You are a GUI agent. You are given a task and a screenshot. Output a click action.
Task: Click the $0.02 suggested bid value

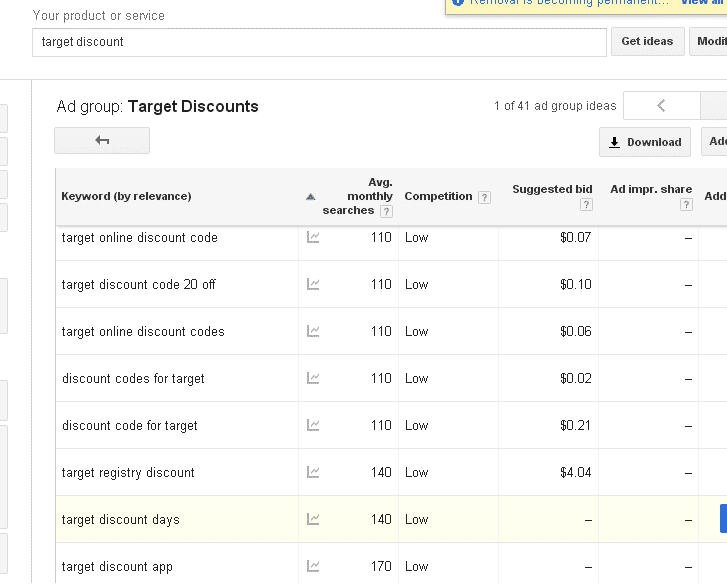click(x=575, y=378)
